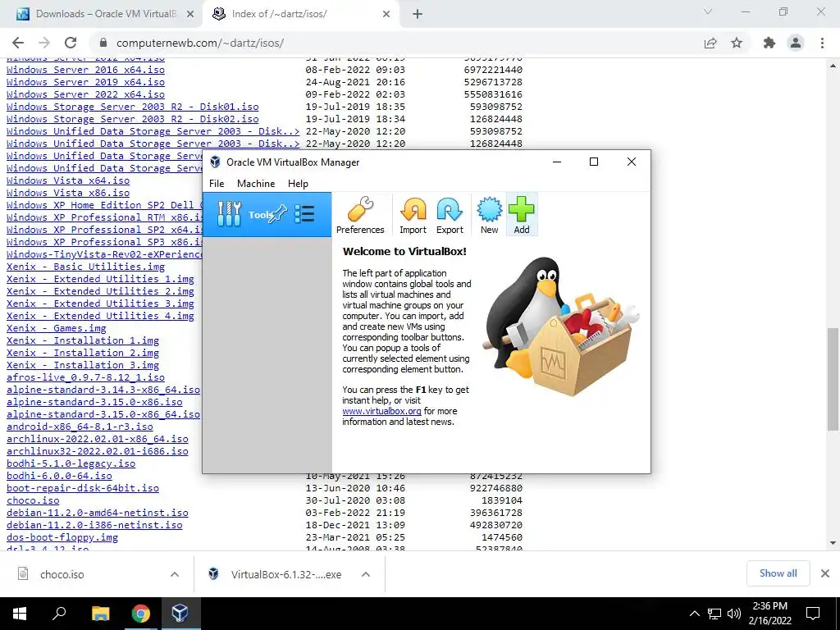
Task: Switch to Downloads – Oracle VM VirtualBox tab
Action: [102, 14]
